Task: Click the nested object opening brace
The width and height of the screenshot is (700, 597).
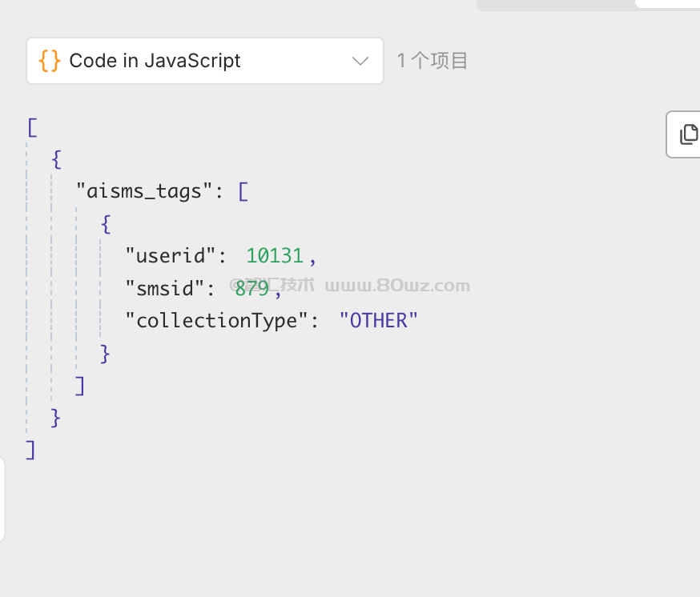Action: click(106, 224)
